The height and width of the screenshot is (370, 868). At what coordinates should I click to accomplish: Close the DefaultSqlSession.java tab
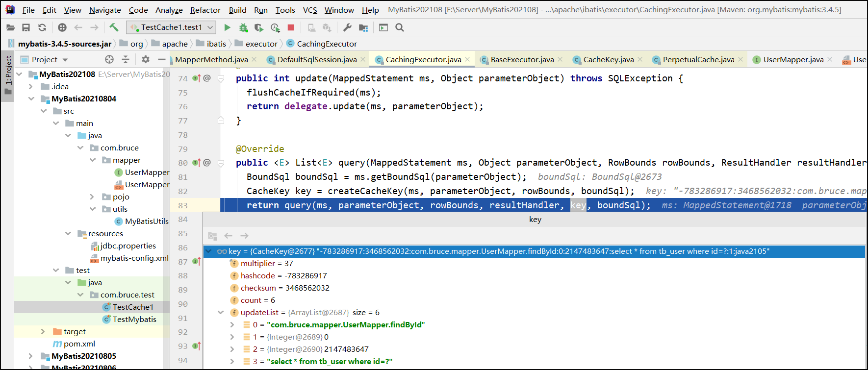tap(363, 59)
